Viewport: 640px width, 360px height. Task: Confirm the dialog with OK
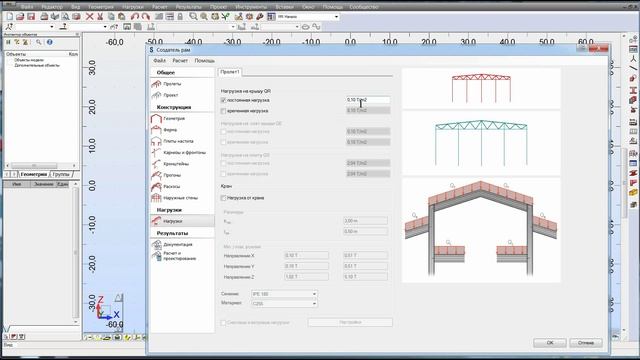(x=550, y=343)
